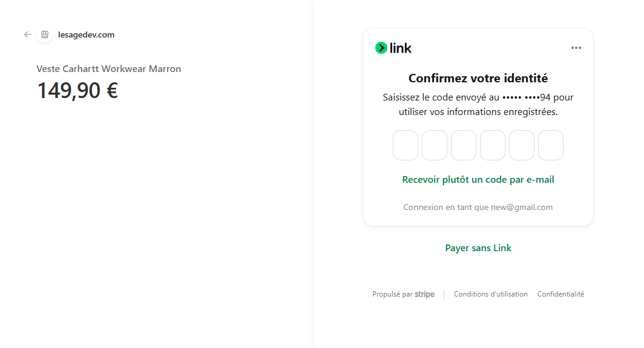
Task: Focus the last code digit box
Action: point(551,145)
